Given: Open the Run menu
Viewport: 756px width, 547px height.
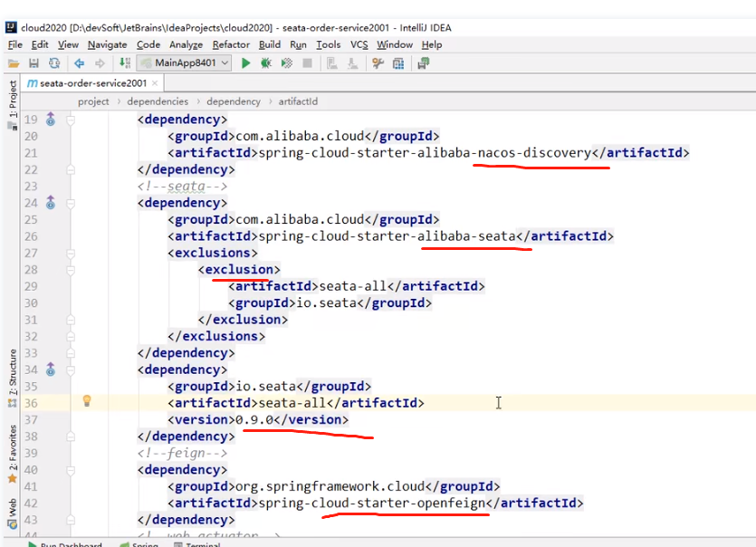Looking at the screenshot, I should click(x=298, y=44).
